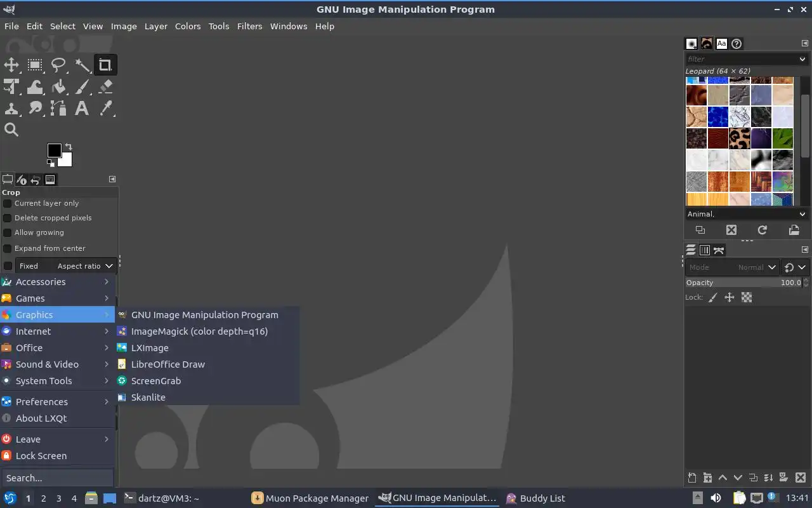Open the Fonts tab

721,44
